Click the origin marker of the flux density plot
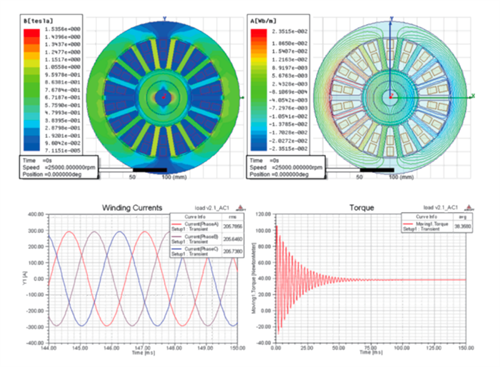Image resolution: width=500 pixels, height=367 pixels. coord(163,97)
